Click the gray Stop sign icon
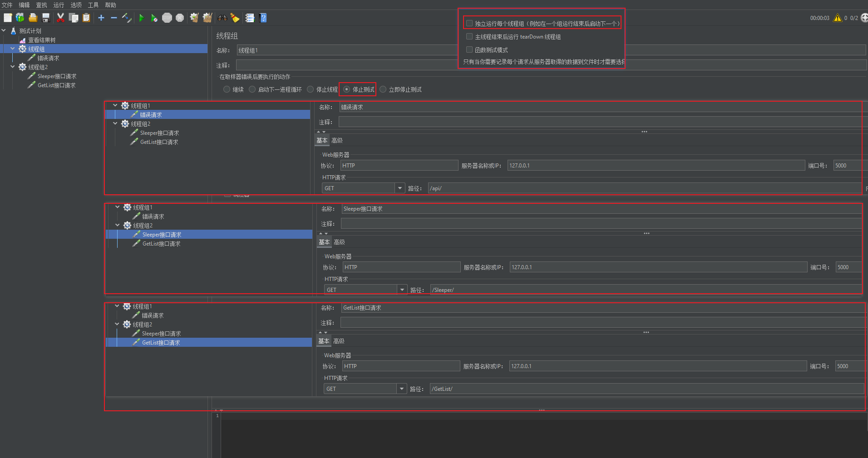 167,18
